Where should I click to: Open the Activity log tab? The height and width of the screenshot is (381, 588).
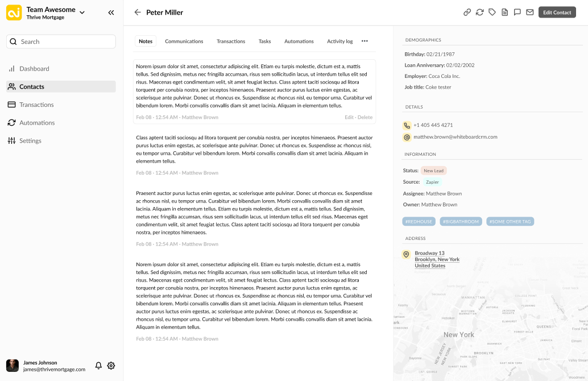click(x=339, y=42)
